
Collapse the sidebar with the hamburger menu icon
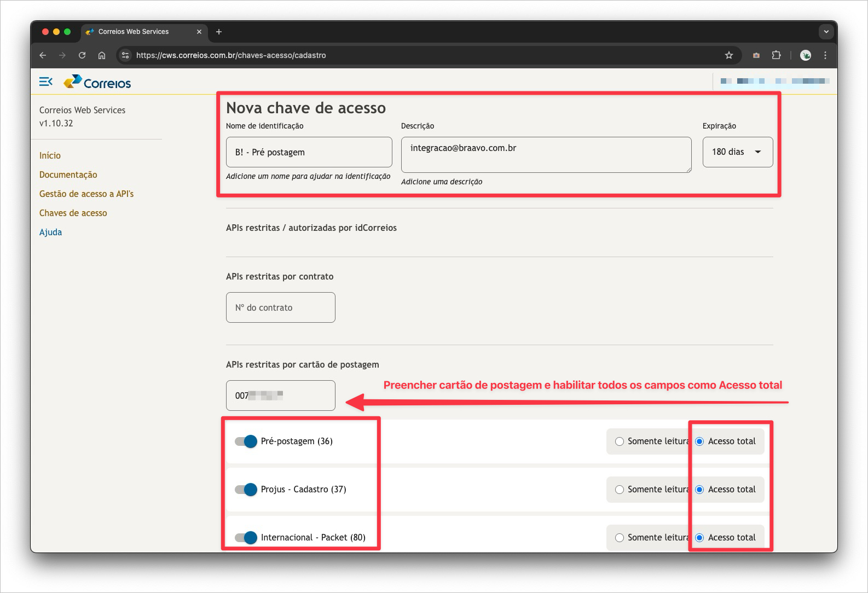pyautogui.click(x=46, y=82)
